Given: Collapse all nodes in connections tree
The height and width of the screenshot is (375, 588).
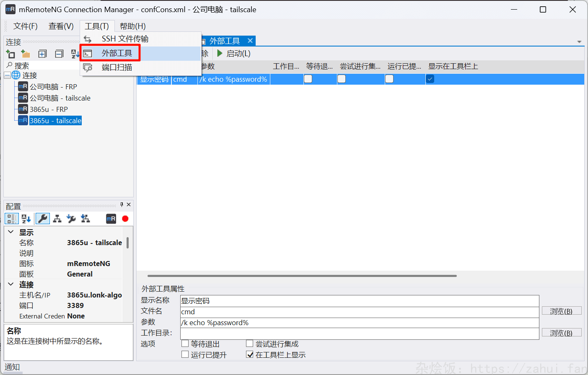Looking at the screenshot, I should (x=59, y=54).
